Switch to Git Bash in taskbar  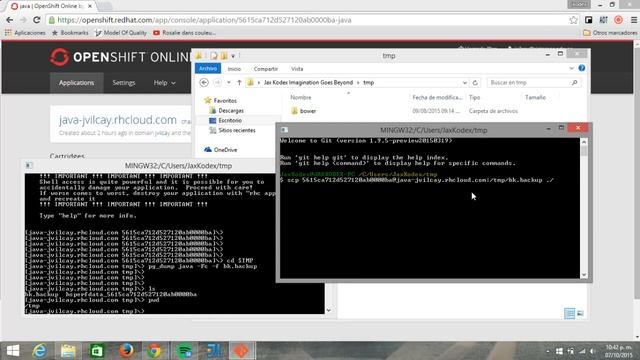pyautogui.click(x=242, y=351)
